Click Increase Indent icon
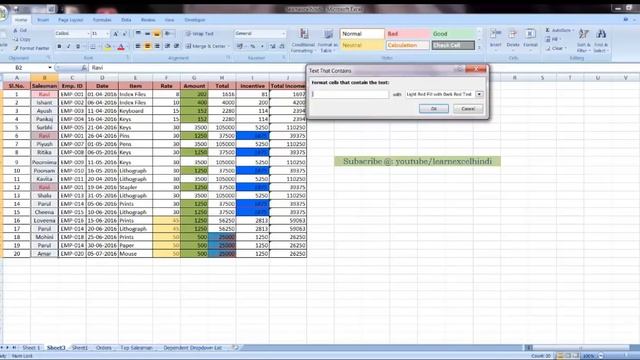Viewport: 640px width, 360px height. click(x=176, y=46)
